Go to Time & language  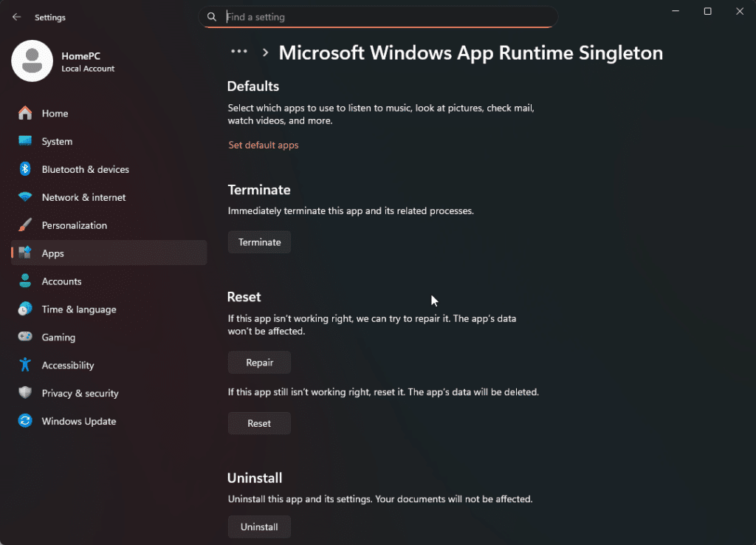[x=109, y=309]
